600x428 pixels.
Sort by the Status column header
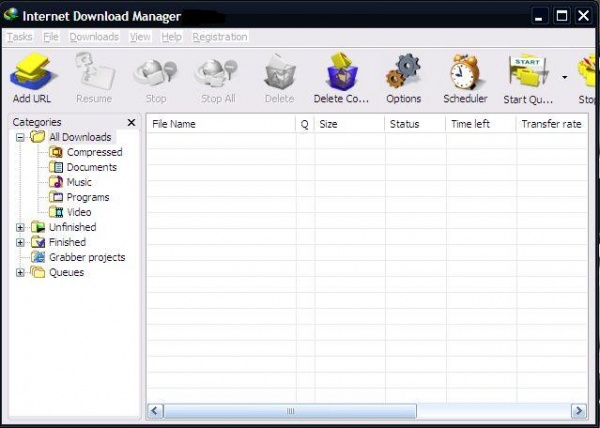point(416,124)
